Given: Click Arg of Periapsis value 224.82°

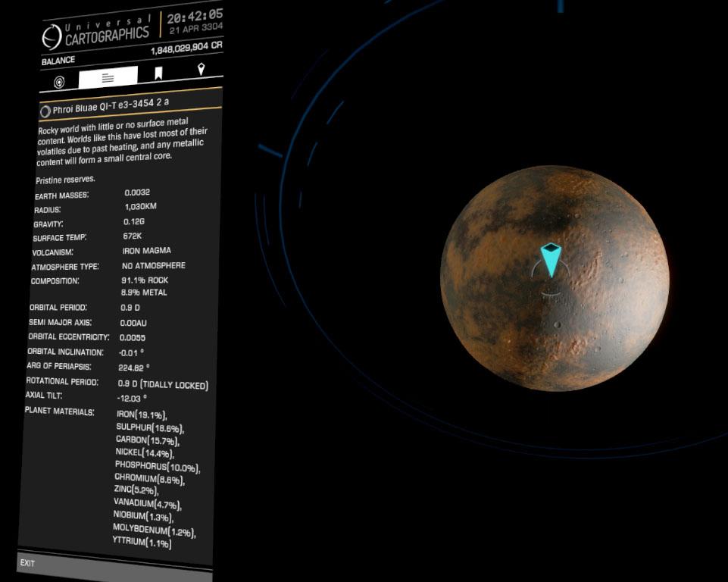Looking at the screenshot, I should pyautogui.click(x=134, y=368).
